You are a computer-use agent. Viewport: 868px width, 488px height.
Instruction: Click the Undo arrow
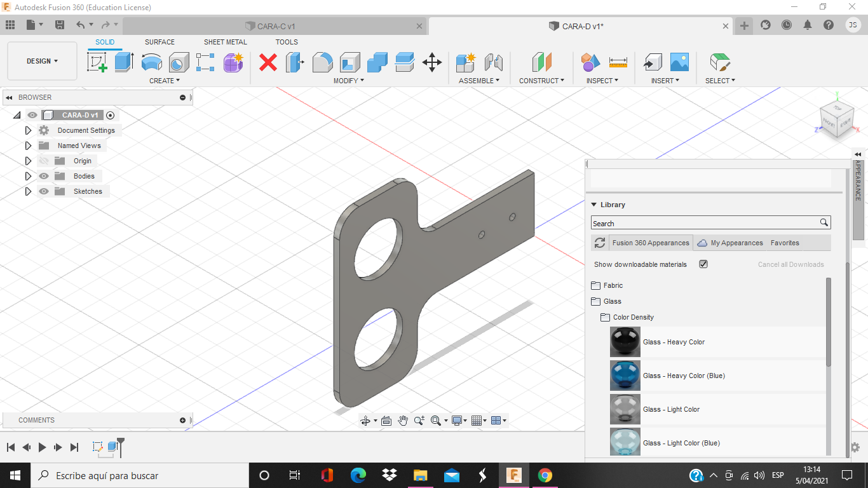coord(80,25)
